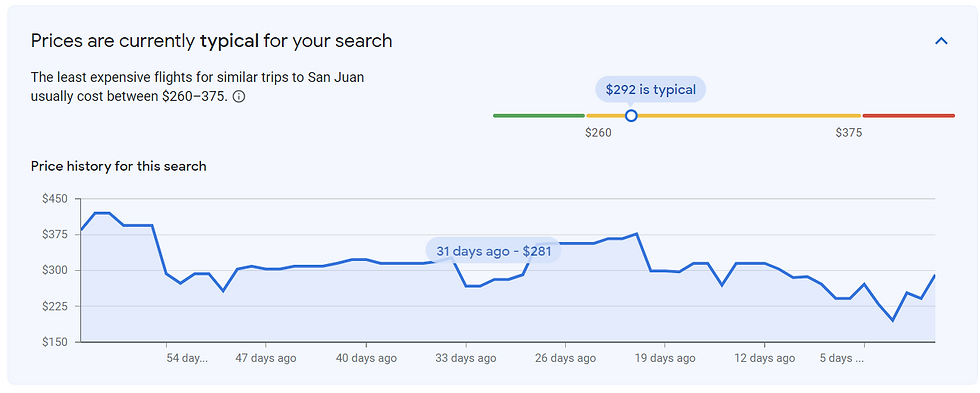Click the "$292 is typical" bubble
This screenshot has width=980, height=393.
click(x=650, y=89)
